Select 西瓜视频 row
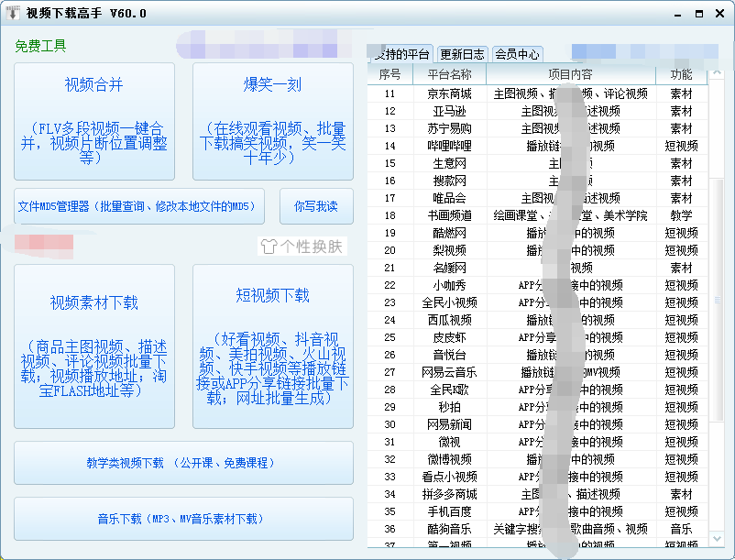This screenshot has height=560, width=735. coord(538,320)
